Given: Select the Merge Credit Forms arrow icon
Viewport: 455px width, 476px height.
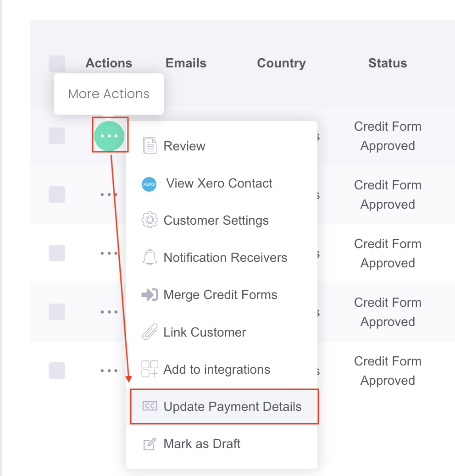Looking at the screenshot, I should tap(149, 294).
